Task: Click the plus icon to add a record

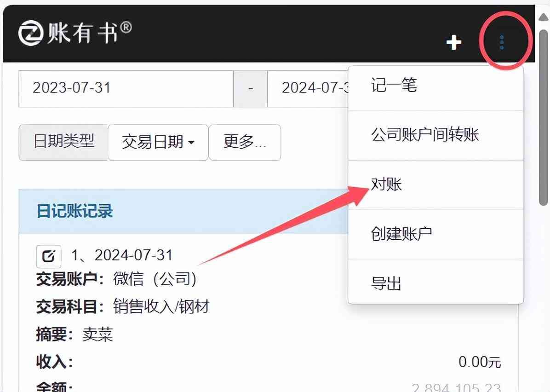Action: click(453, 43)
